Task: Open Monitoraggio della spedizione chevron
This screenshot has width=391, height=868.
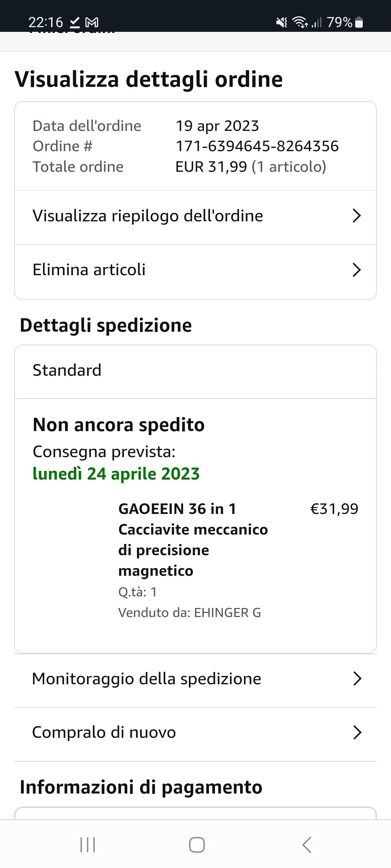Action: [x=357, y=679]
